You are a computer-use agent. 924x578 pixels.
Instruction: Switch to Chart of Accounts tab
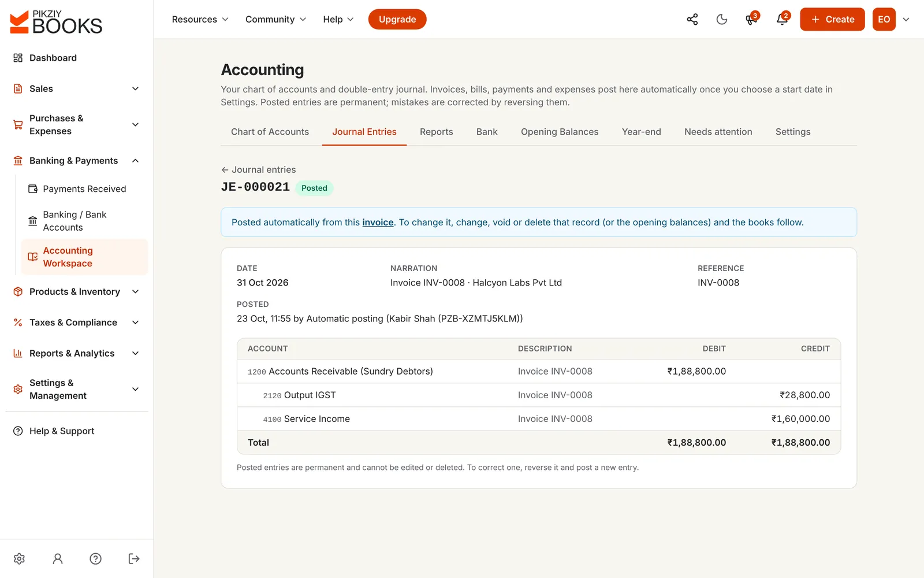270,132
